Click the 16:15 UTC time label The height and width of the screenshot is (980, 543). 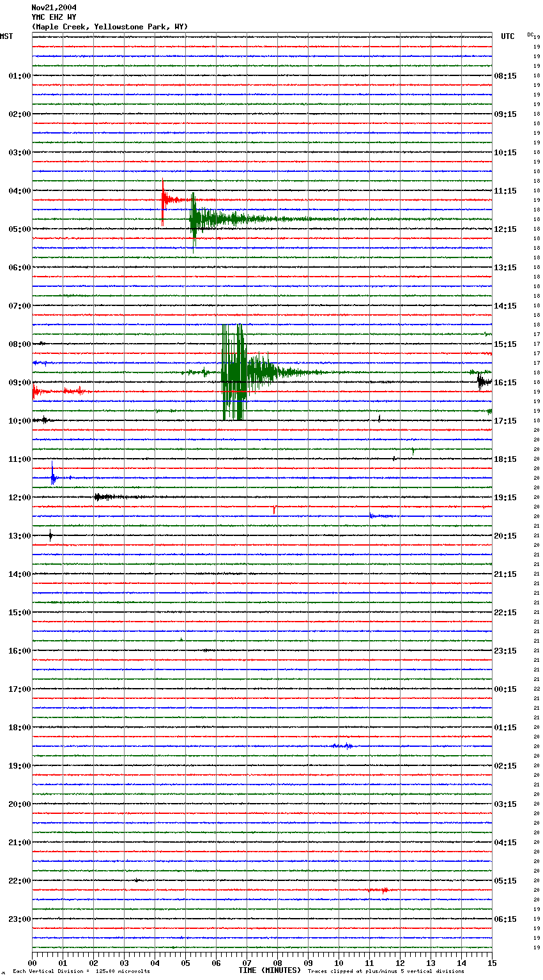coord(505,383)
